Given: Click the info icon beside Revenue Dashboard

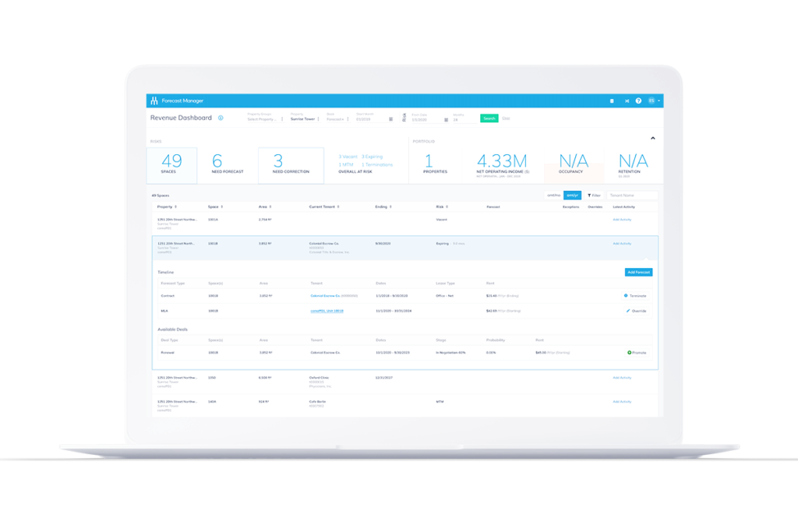Looking at the screenshot, I should click(x=221, y=118).
